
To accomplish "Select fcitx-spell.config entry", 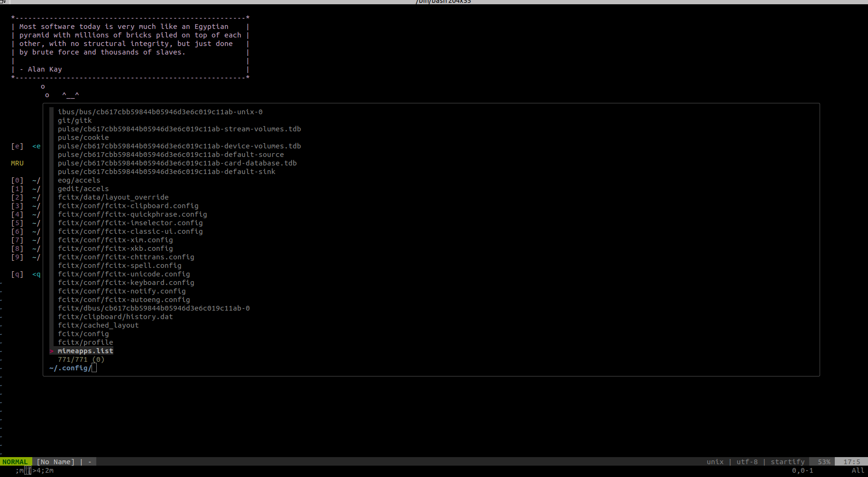I will [120, 266].
